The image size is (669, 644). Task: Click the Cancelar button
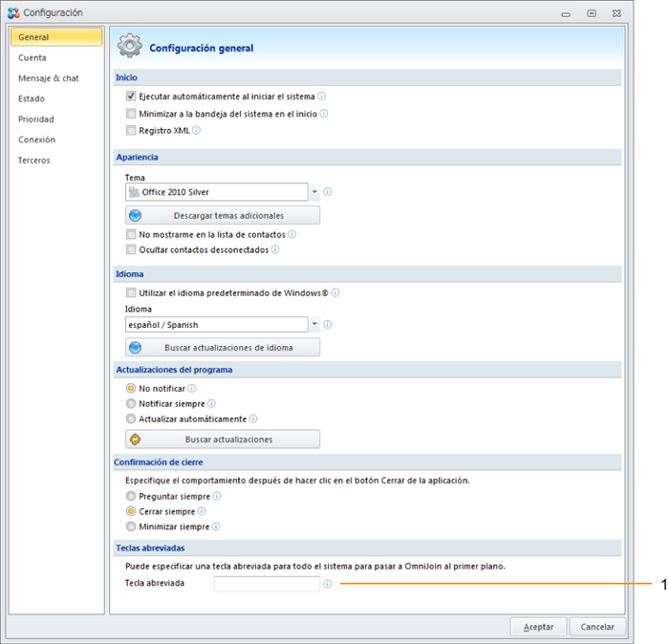(x=597, y=627)
